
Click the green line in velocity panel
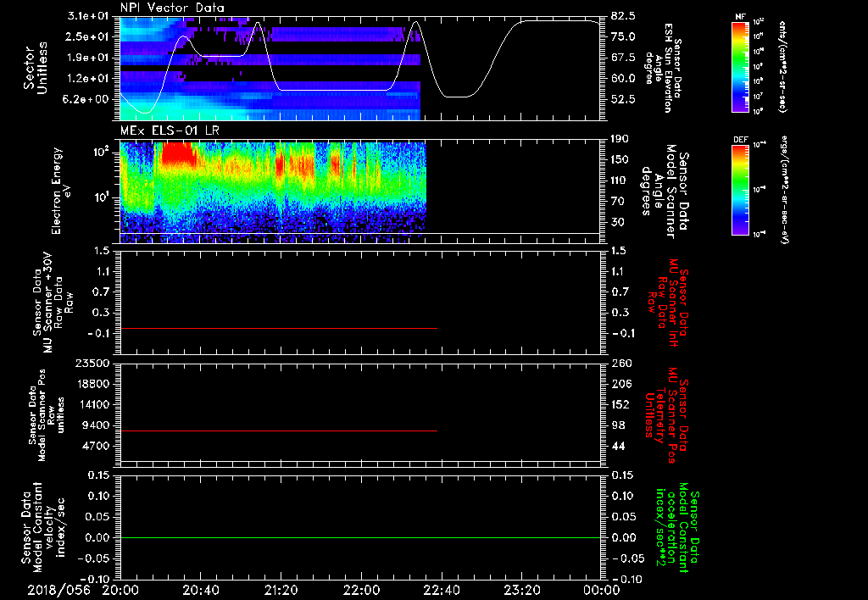[360, 537]
